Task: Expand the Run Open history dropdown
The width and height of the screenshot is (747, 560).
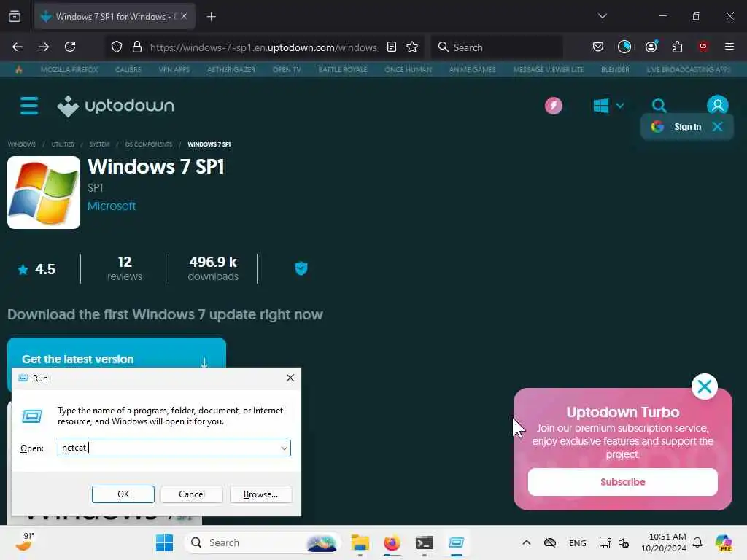Action: pos(284,448)
